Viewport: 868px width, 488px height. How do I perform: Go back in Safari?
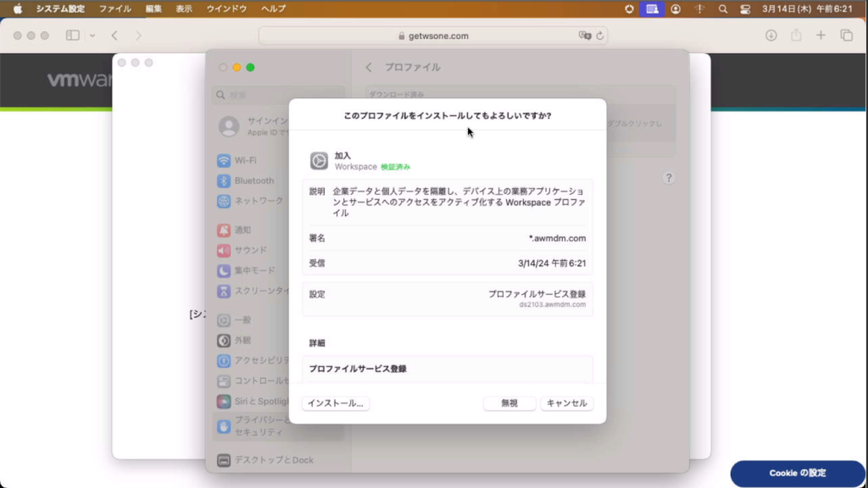tap(114, 36)
